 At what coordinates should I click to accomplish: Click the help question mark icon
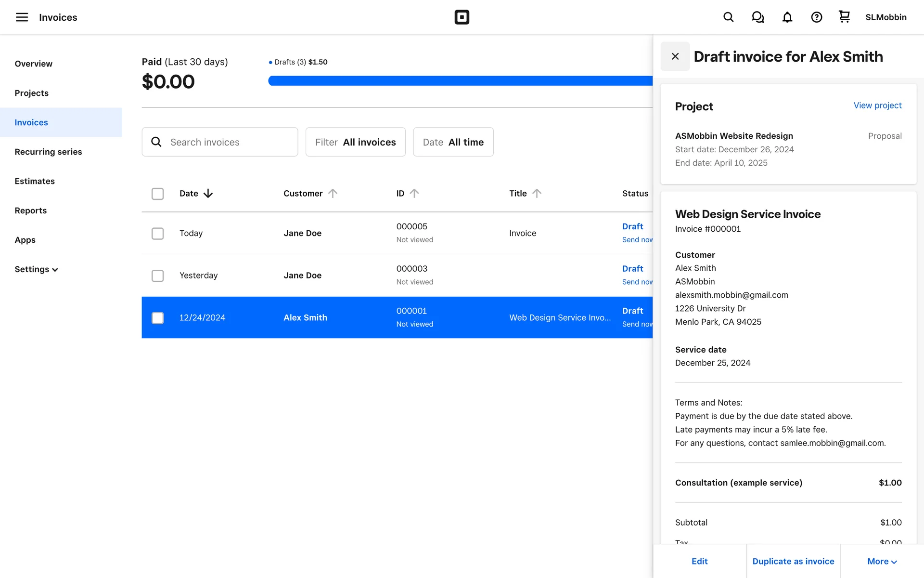(x=816, y=17)
